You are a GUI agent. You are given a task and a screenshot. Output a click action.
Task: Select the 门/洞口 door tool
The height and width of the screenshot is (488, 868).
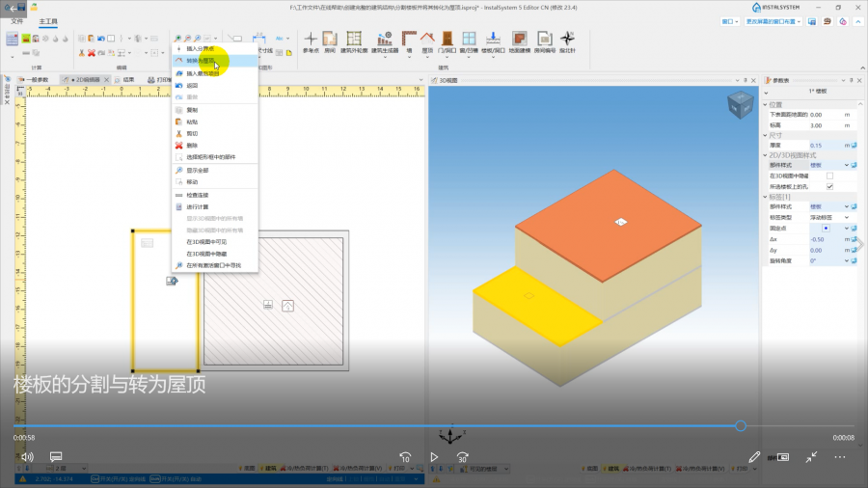pyautogui.click(x=448, y=41)
